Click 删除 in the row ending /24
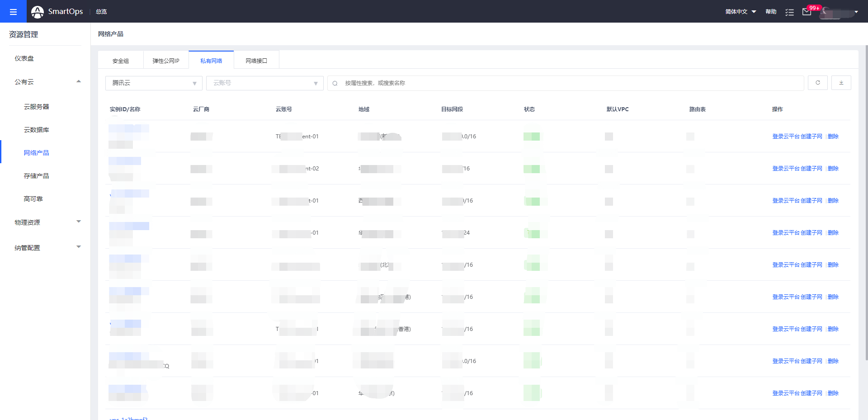Image resolution: width=868 pixels, height=420 pixels. pos(833,233)
